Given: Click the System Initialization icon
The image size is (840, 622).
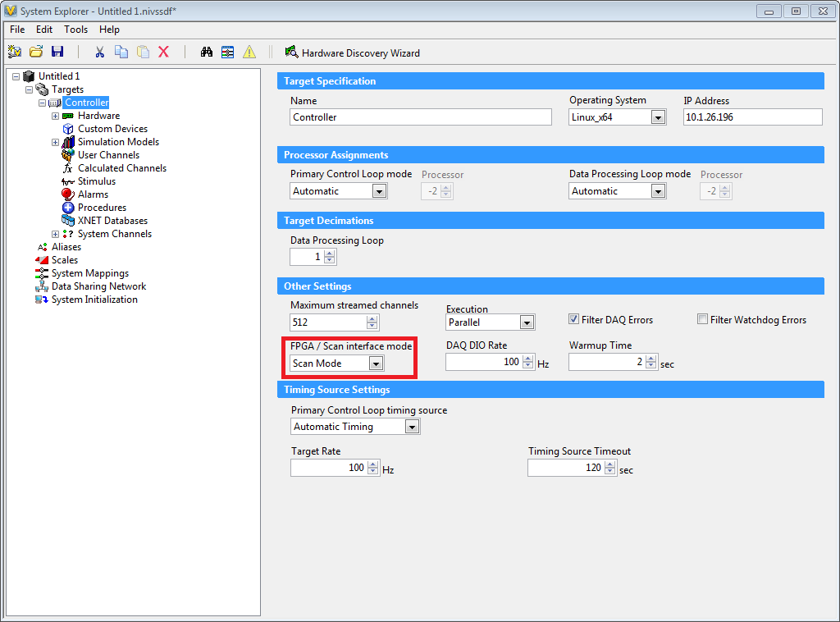Looking at the screenshot, I should (x=42, y=300).
